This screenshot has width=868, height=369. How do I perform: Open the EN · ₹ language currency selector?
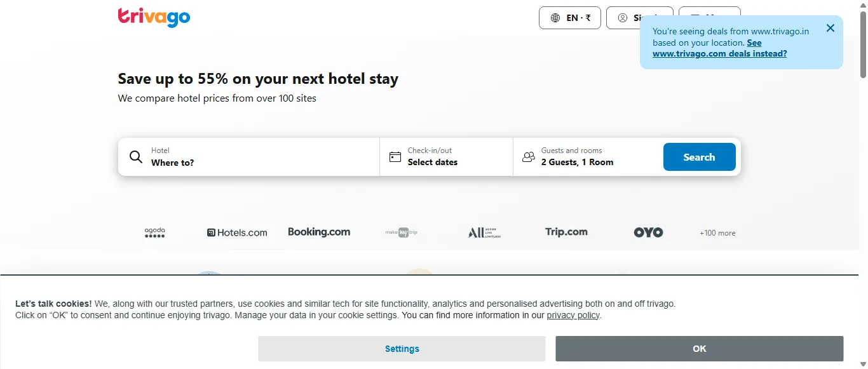pyautogui.click(x=570, y=18)
